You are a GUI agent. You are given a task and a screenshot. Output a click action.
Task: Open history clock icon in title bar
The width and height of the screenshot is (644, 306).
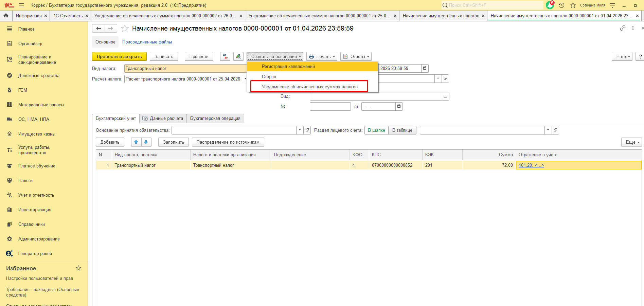[x=561, y=5]
